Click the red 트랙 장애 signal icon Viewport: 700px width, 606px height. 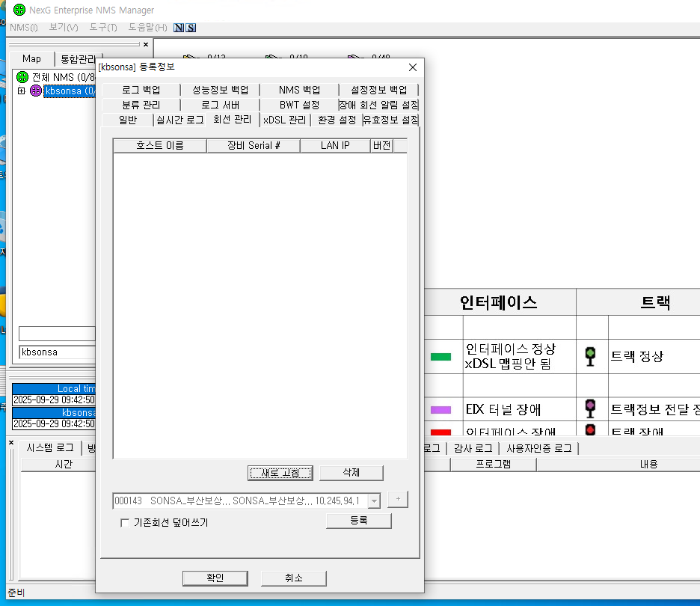[x=590, y=430]
